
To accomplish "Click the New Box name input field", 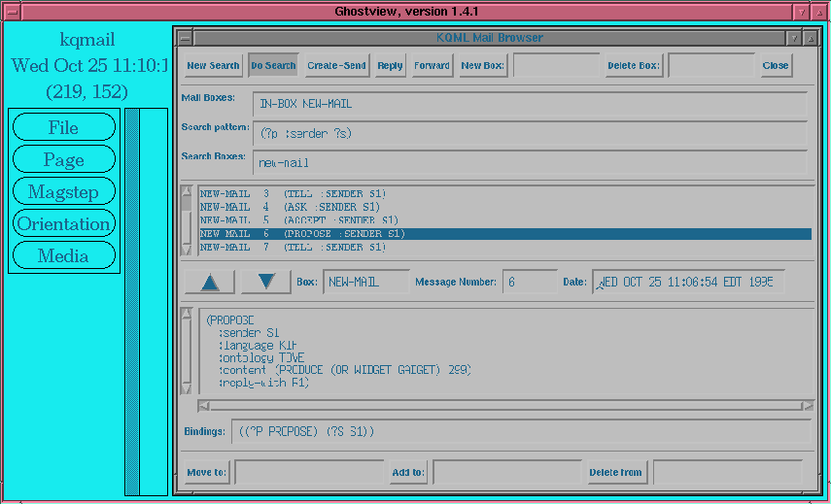I will (557, 65).
